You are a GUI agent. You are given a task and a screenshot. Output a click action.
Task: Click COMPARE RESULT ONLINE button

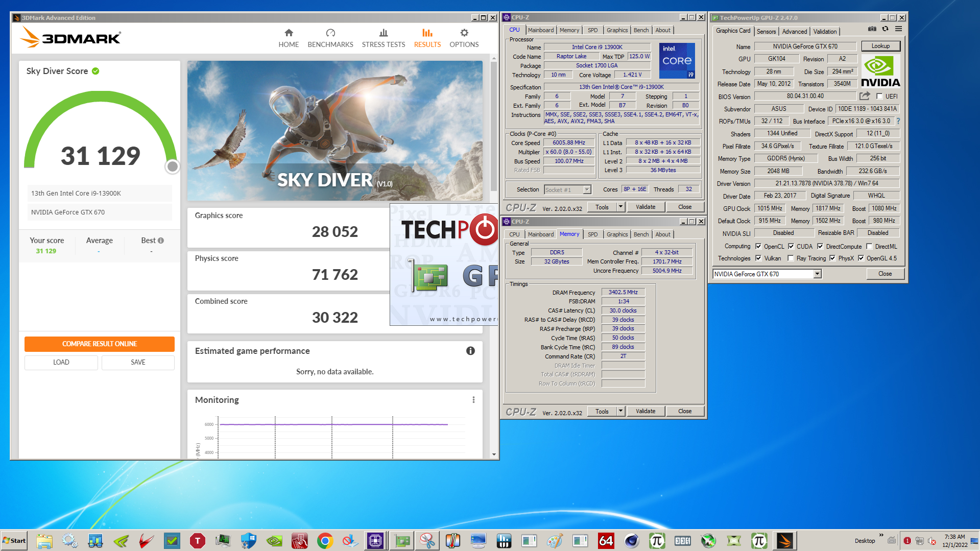pyautogui.click(x=100, y=344)
